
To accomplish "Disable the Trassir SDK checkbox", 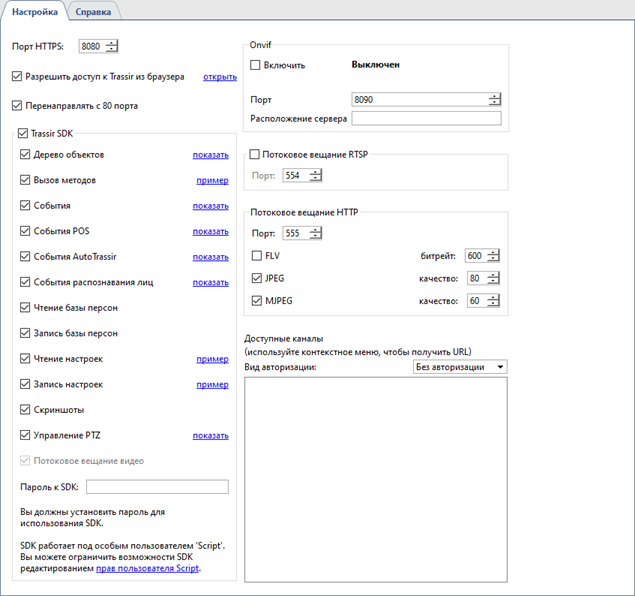I will coord(24,133).
